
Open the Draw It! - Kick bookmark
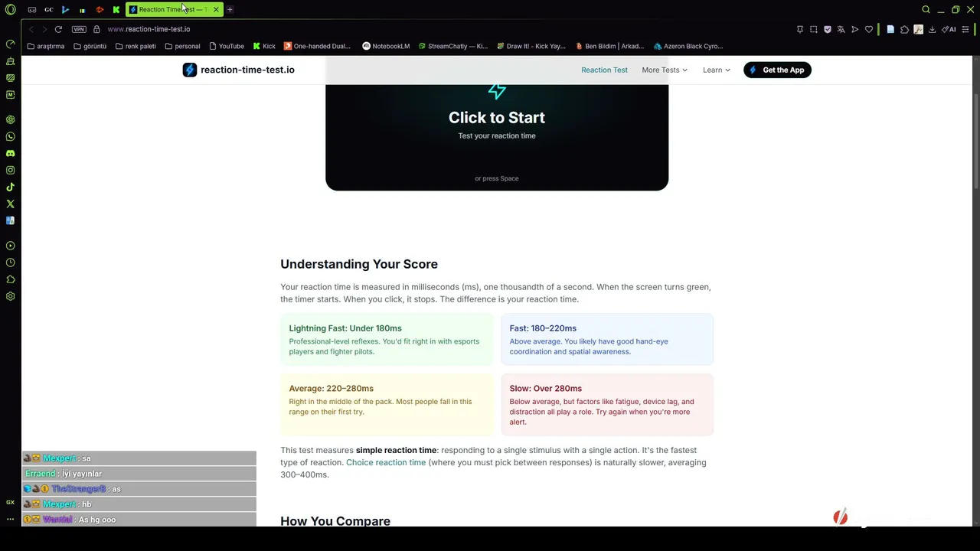coord(531,46)
